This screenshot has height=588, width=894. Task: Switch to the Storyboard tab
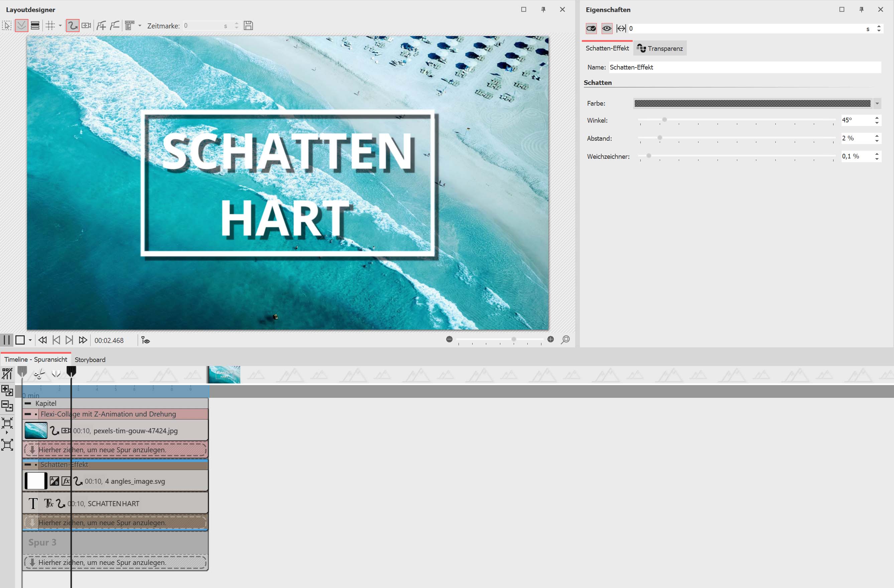(x=90, y=360)
